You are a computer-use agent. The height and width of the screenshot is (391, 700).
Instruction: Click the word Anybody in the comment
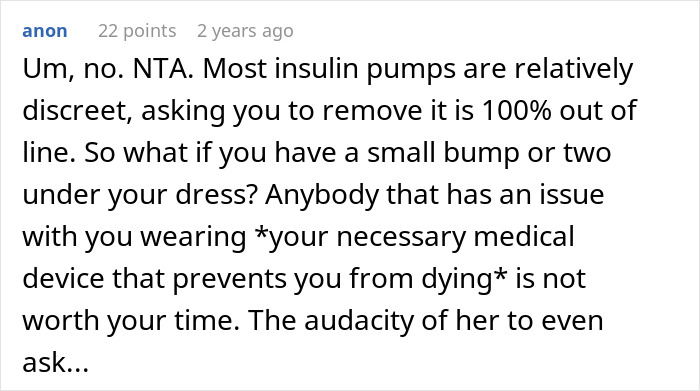pos(322,195)
